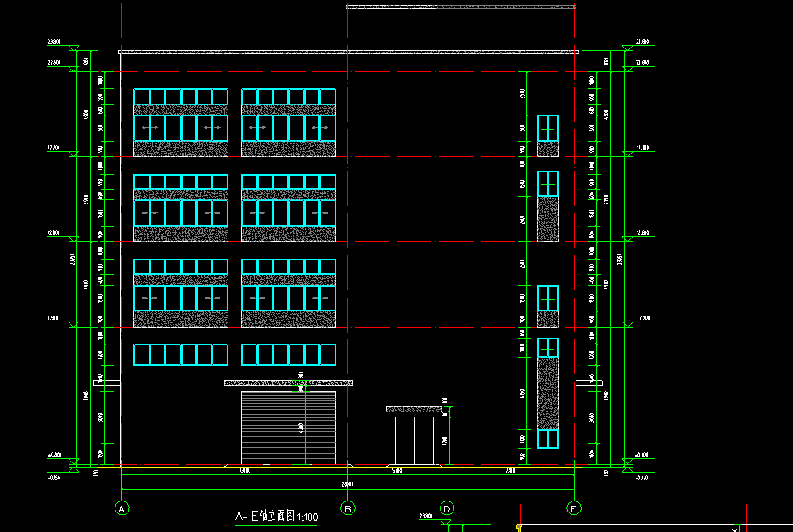This screenshot has width=793, height=532.
Task: Pick the canopy above the roller shutter door
Action: click(289, 384)
